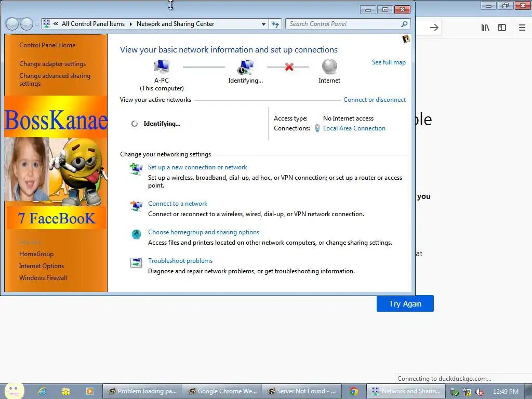This screenshot has height=399, width=532.
Task: Click the Control Panel forward arrow button
Action: click(26, 24)
